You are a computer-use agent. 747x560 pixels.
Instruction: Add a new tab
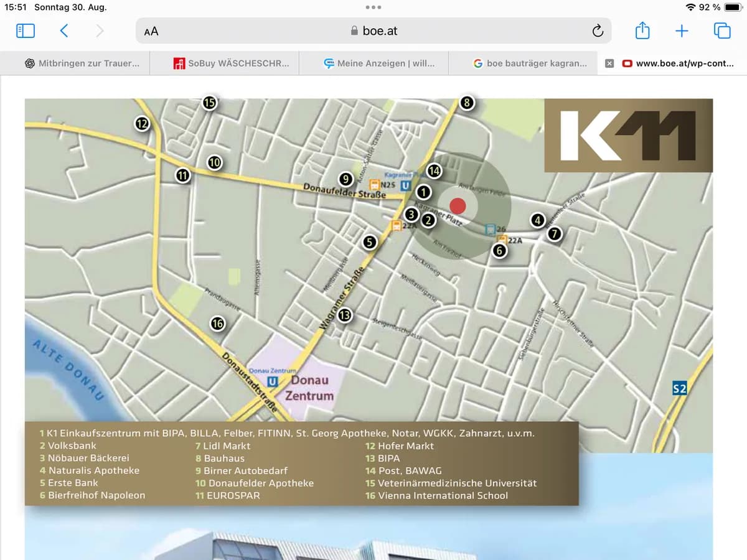(x=682, y=30)
